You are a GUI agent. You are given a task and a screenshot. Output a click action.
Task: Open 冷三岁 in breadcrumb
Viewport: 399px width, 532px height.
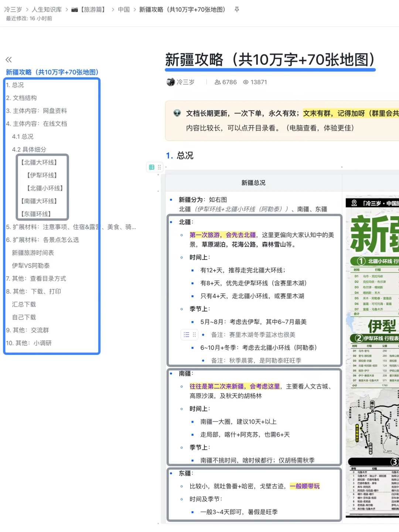13,10
